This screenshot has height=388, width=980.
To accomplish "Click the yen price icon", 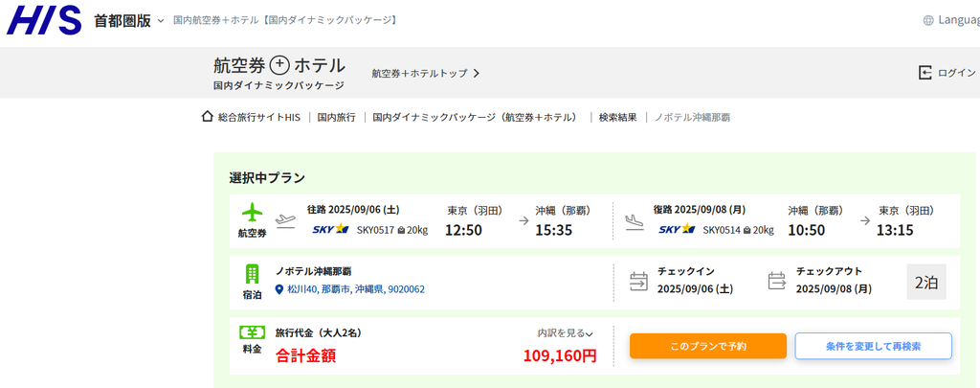I will click(252, 332).
